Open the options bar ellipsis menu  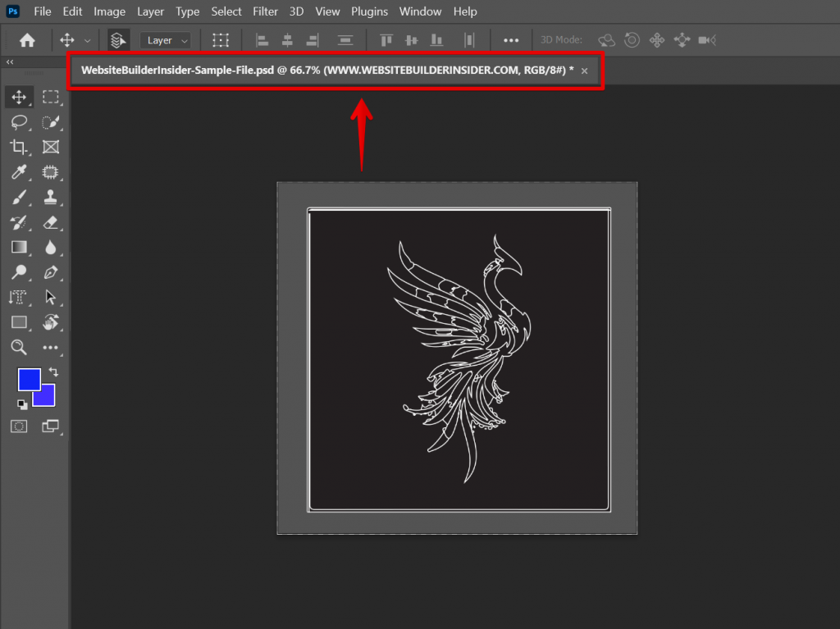pyautogui.click(x=511, y=39)
